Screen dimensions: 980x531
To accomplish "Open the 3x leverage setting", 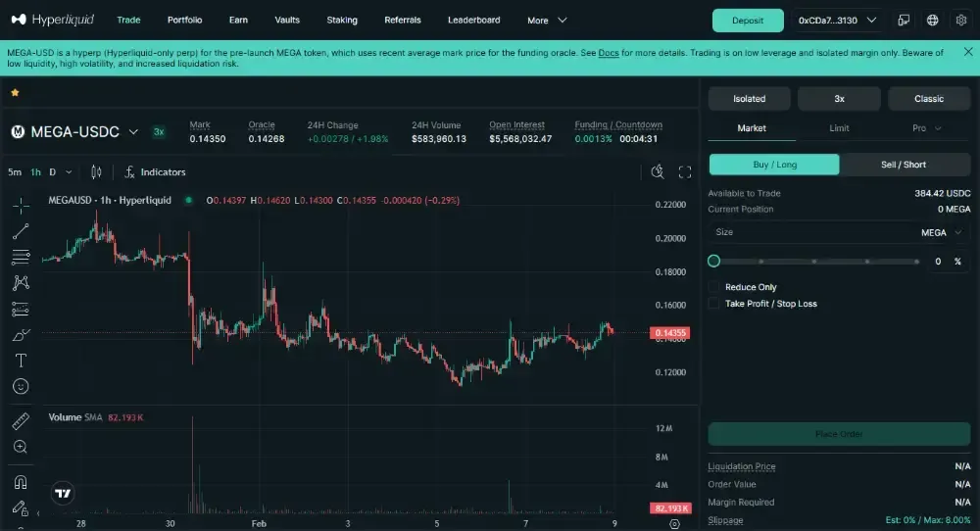I will click(x=839, y=99).
